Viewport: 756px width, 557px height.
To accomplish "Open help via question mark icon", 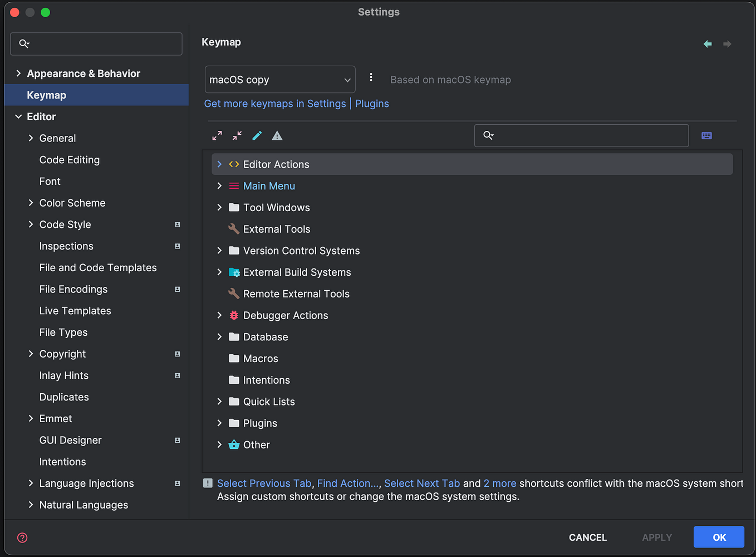I will pyautogui.click(x=22, y=538).
